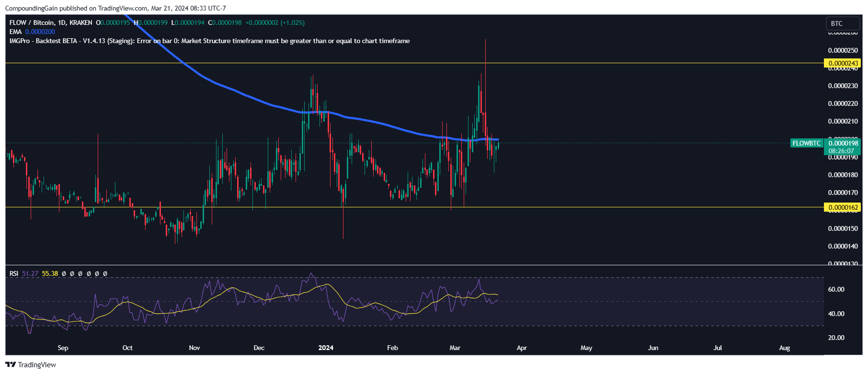Viewport: 868px width, 374px height.
Task: Click the Oct label on time axis
Action: click(x=127, y=348)
